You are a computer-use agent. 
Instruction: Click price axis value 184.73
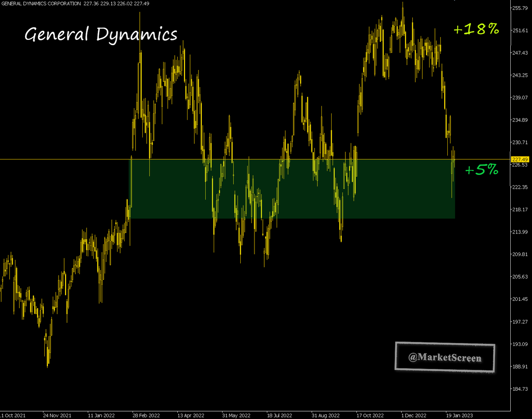click(x=520, y=389)
